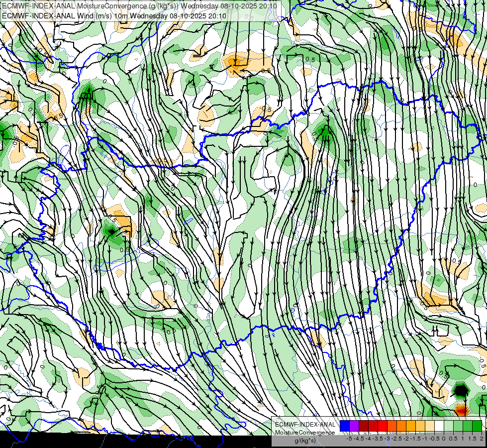Click the -4 legend tick value

pos(368,439)
